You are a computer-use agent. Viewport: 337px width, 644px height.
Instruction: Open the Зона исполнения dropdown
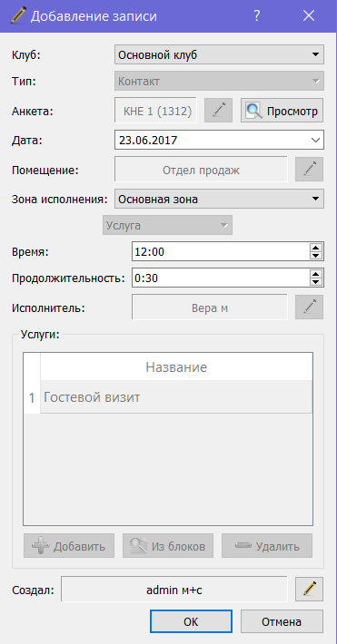coord(219,200)
